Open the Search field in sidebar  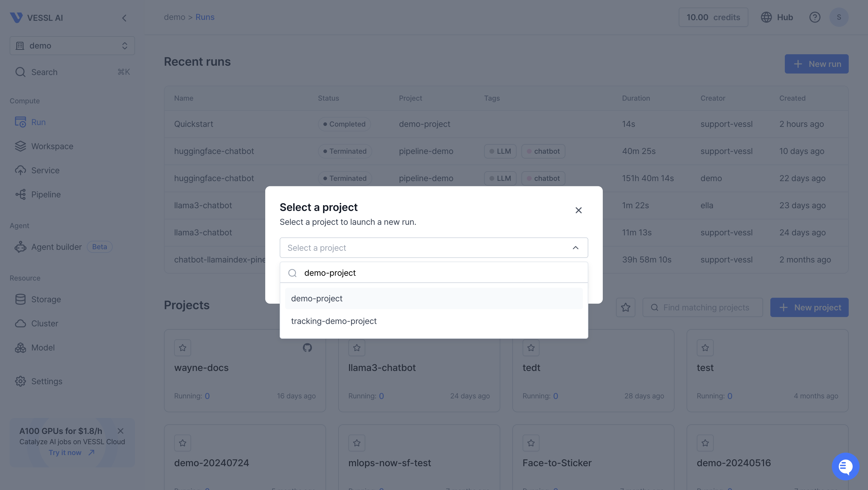click(72, 72)
